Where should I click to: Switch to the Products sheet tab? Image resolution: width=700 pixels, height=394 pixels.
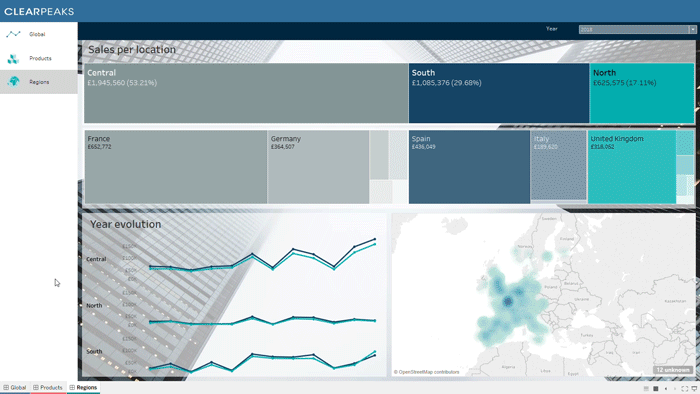pos(48,387)
